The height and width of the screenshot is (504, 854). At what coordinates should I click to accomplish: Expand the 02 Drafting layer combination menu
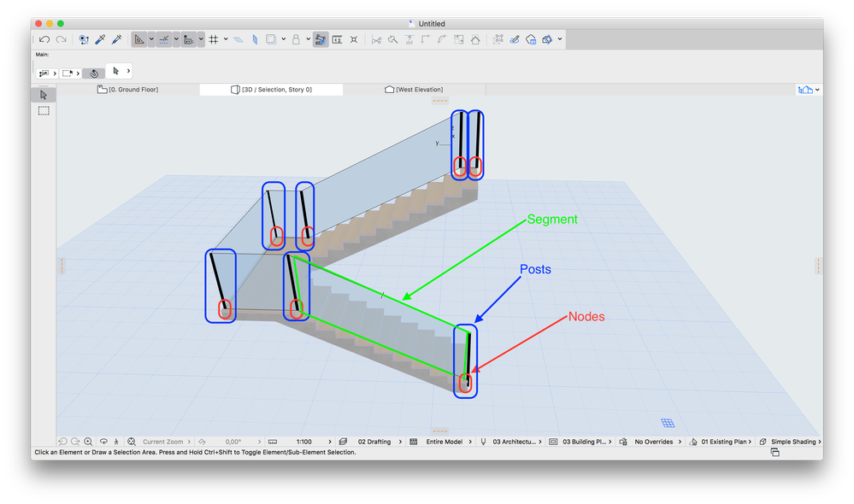(x=374, y=442)
